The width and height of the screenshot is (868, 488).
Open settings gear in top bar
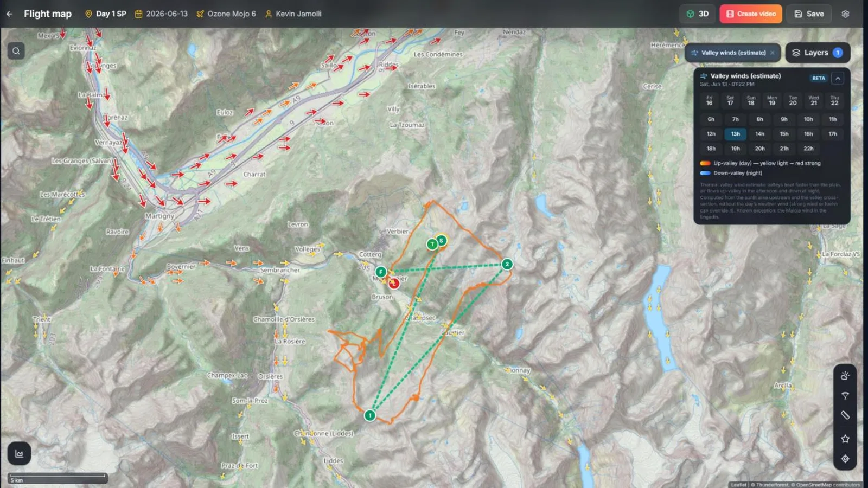click(x=845, y=14)
